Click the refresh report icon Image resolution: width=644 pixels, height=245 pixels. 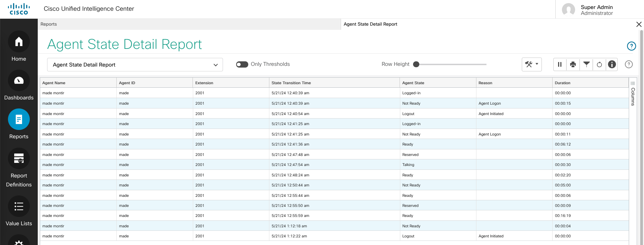click(599, 64)
